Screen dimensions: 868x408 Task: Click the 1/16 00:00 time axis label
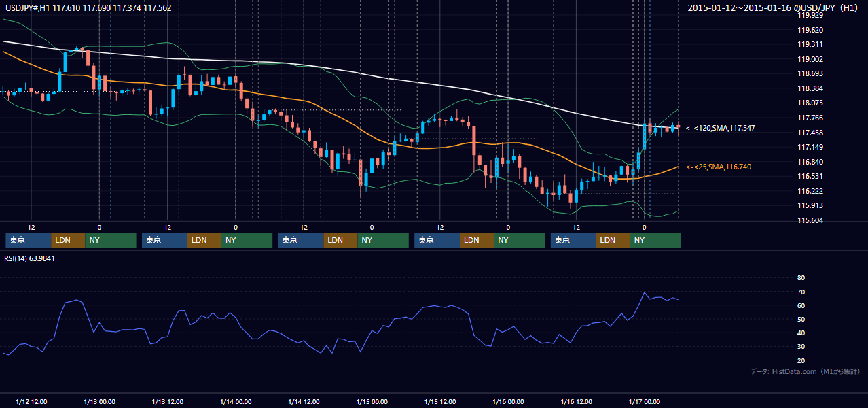pos(508,401)
